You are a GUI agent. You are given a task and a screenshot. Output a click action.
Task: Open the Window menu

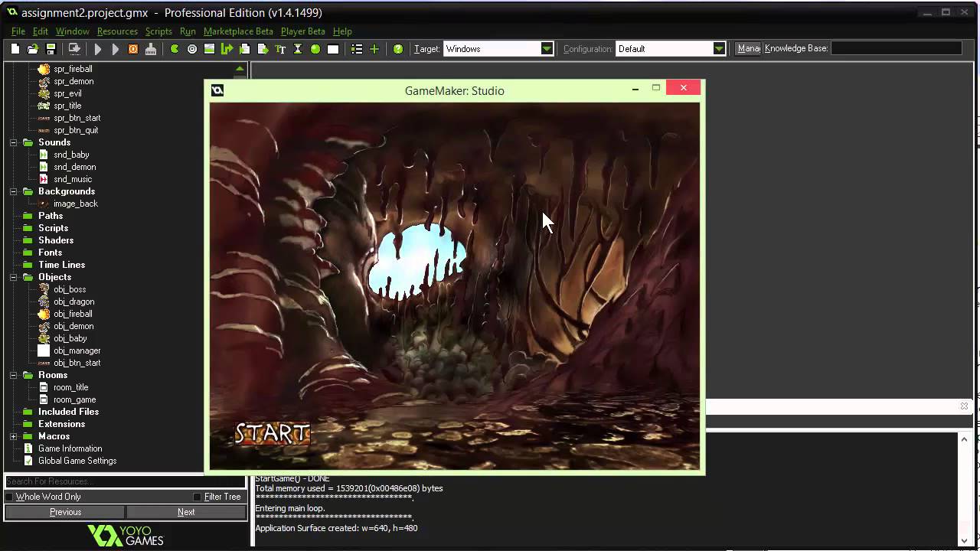[x=73, y=31]
